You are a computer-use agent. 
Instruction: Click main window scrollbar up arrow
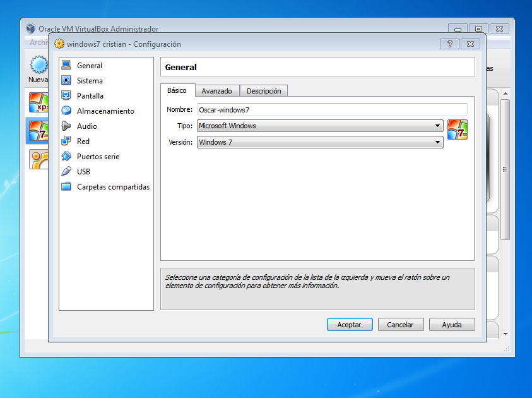[x=505, y=93]
